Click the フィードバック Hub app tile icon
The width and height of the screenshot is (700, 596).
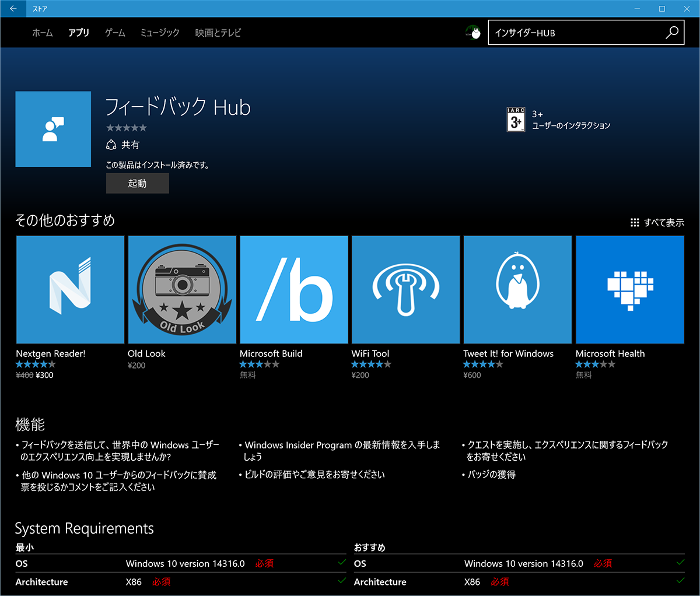point(53,129)
